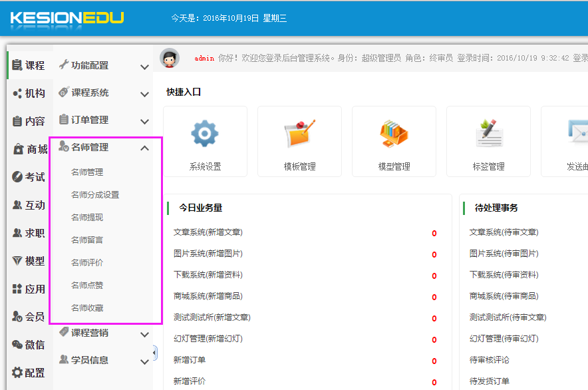The height and width of the screenshot is (390, 588).
Task: Open the 标签管理 quick entry icon
Action: pyautogui.click(x=488, y=134)
